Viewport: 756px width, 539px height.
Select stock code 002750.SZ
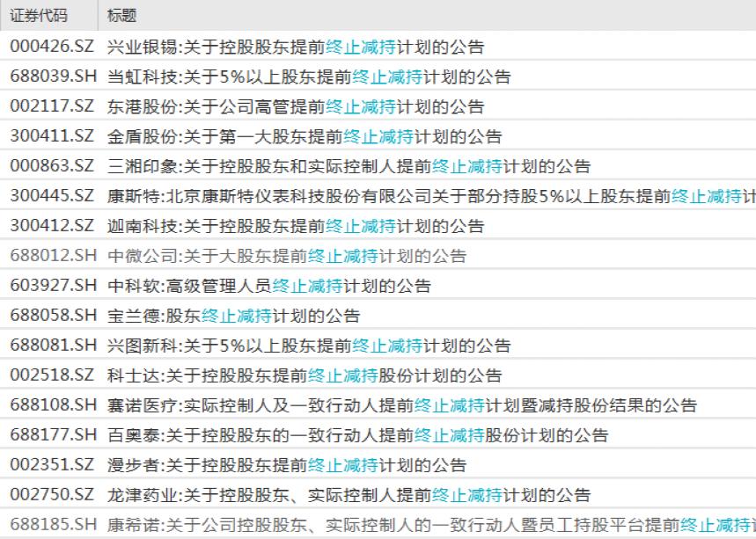[52, 494]
